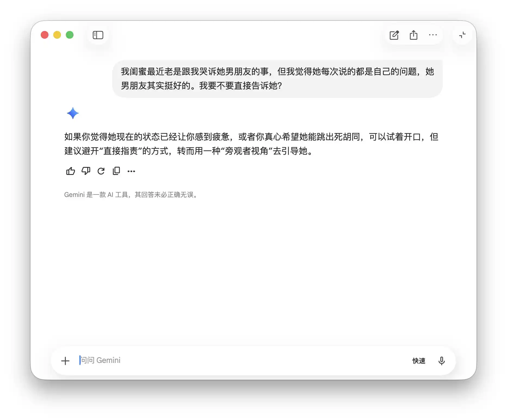Regenerate the Gemini response
This screenshot has width=507, height=420.
point(101,171)
